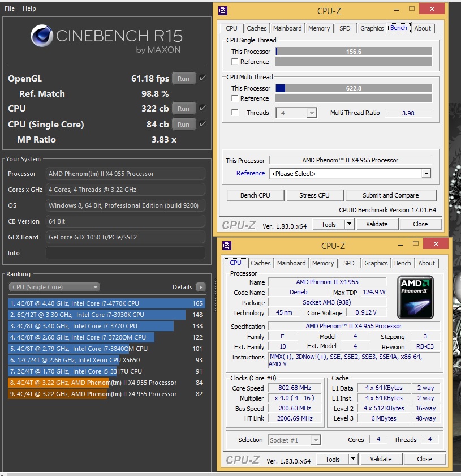Open Tools dropdown arrow in upper CPU-Z

tap(349, 224)
